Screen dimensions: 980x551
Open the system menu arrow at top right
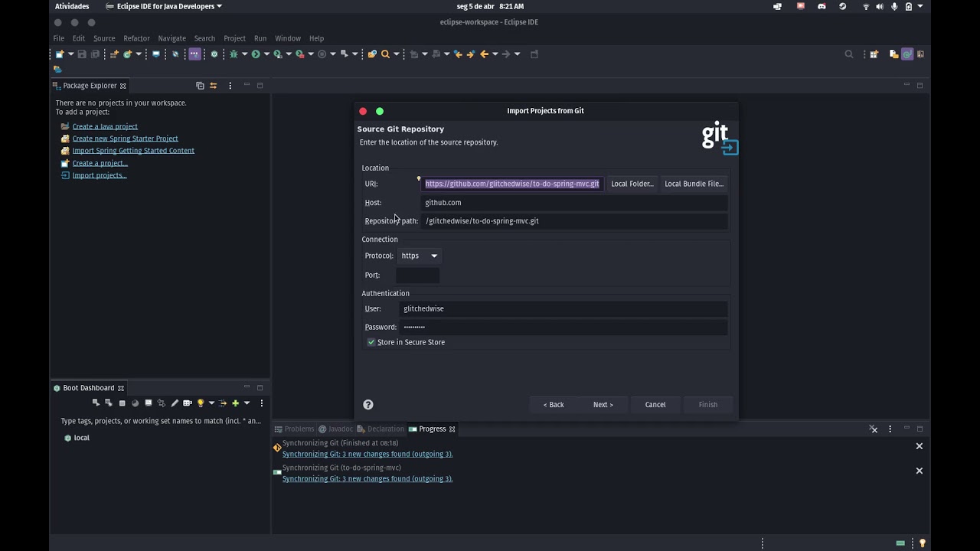pyautogui.click(x=920, y=6)
